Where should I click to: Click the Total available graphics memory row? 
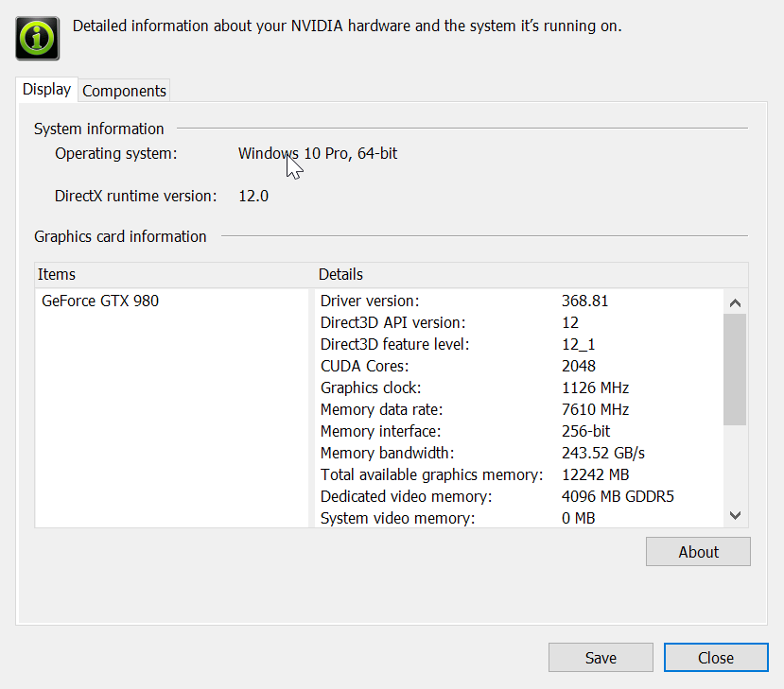pos(520,474)
